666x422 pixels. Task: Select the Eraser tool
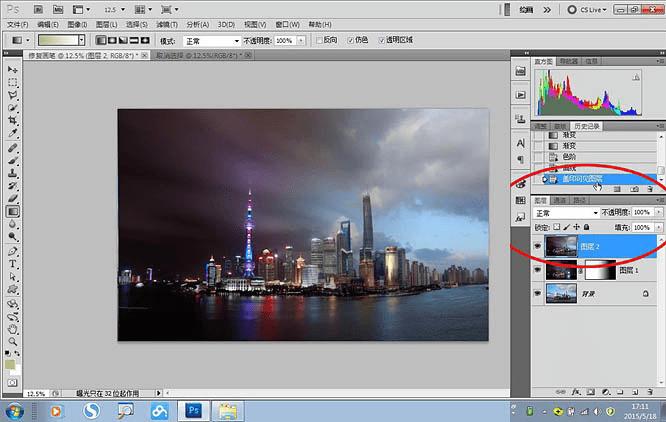[x=13, y=198]
